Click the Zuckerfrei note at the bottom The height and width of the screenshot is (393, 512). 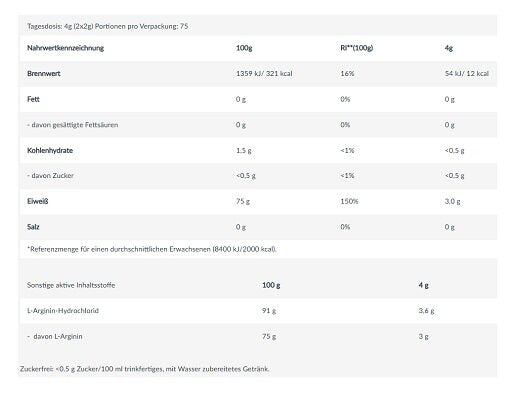pyautogui.click(x=145, y=369)
